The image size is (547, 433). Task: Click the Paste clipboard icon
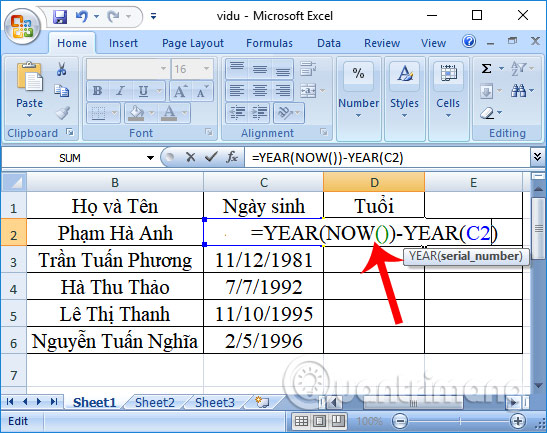(x=29, y=77)
